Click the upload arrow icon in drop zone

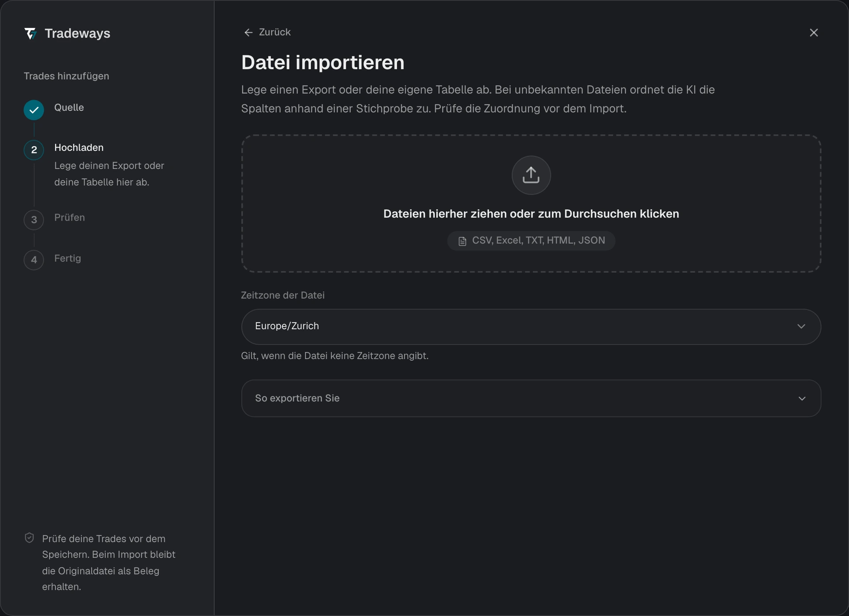pyautogui.click(x=531, y=175)
